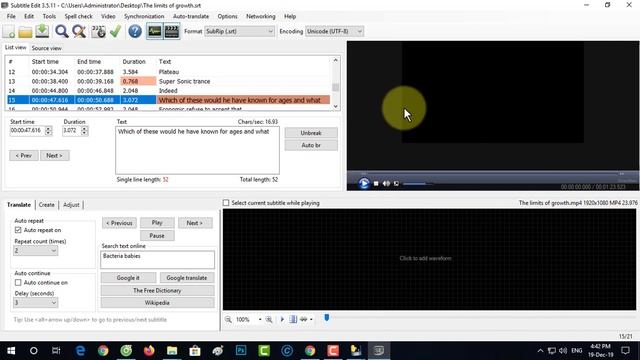
Task: Zoom out the waveform
Action: coord(228,320)
